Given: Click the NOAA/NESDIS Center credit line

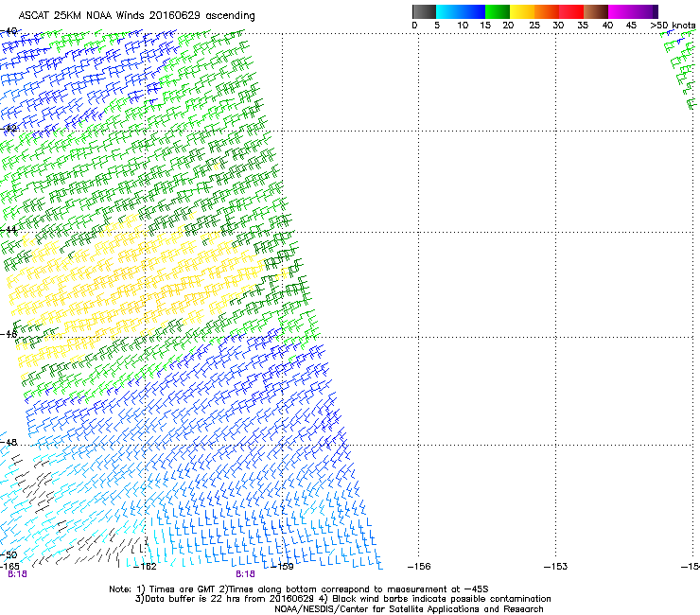Looking at the screenshot, I should (409, 609).
